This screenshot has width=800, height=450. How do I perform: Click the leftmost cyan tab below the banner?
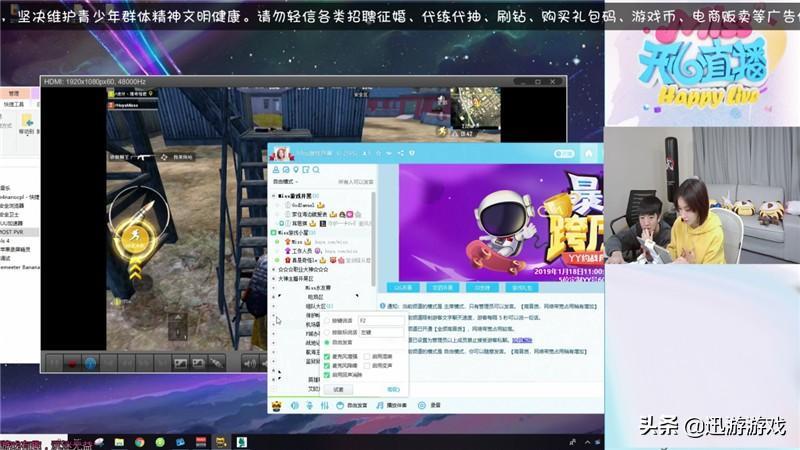point(403,288)
